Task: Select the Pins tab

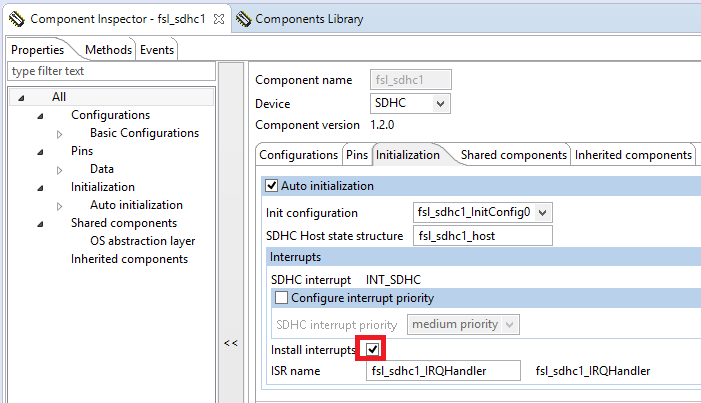Action: tap(356, 155)
